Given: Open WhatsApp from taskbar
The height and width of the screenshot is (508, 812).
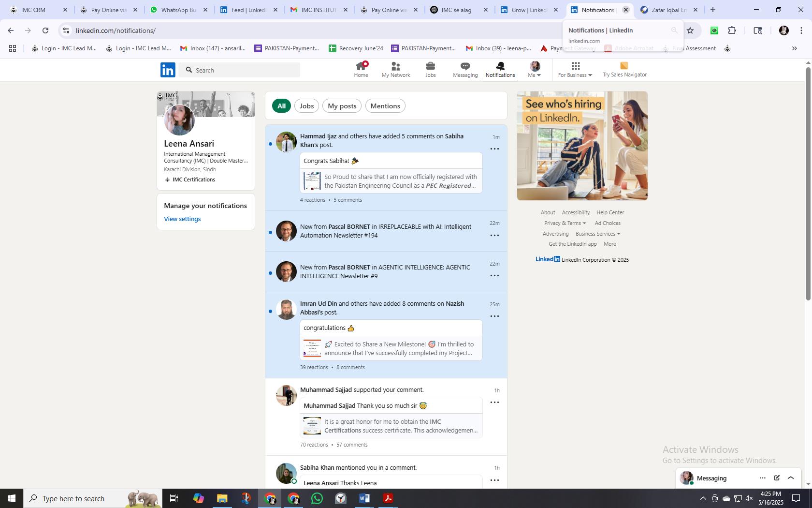Looking at the screenshot, I should click(x=317, y=498).
